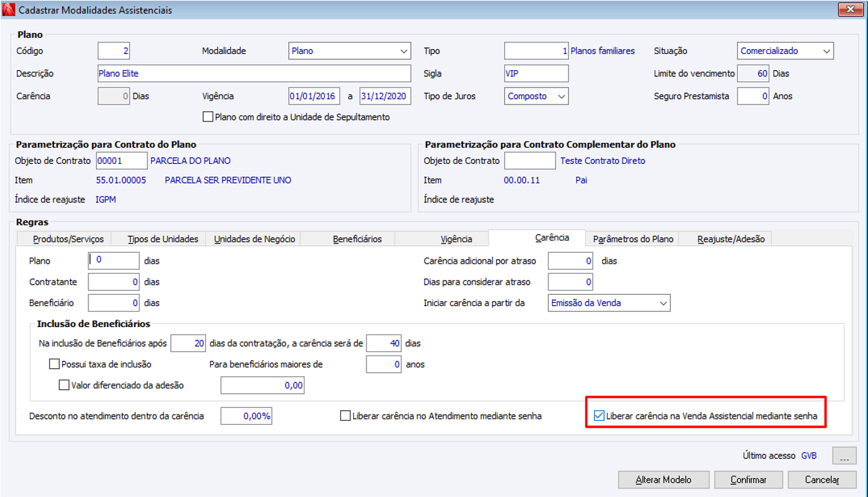This screenshot has width=868, height=497.
Task: Toggle Valor diferenciado da adesão checkbox
Action: coord(65,386)
